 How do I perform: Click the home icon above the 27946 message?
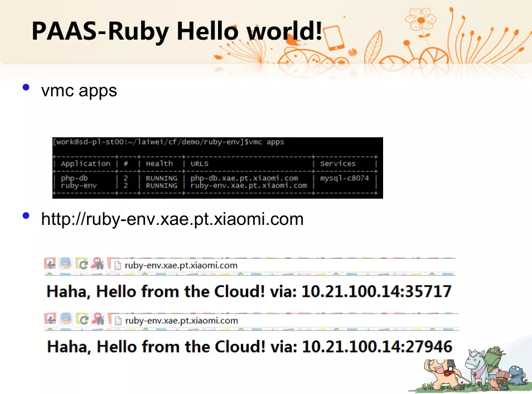pyautogui.click(x=98, y=319)
